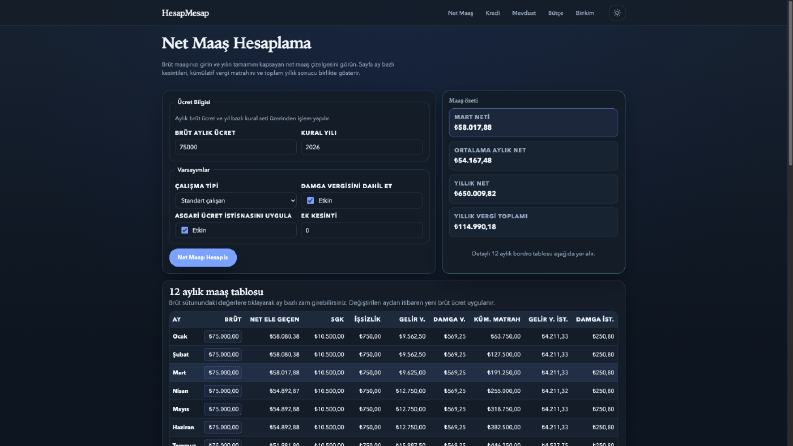Select the Ortalama Aylık Net card
The image size is (793, 446).
pyautogui.click(x=533, y=156)
